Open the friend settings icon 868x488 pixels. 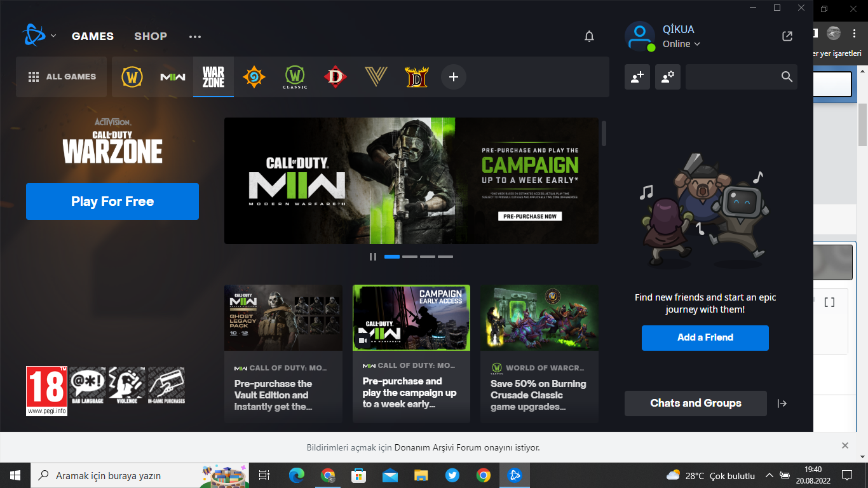pos(668,77)
